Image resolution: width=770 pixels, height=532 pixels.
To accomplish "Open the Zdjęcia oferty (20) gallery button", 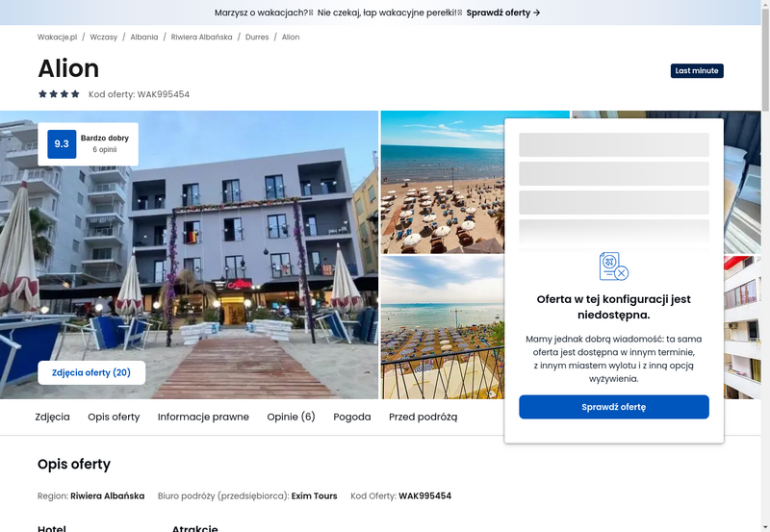I will [x=91, y=372].
